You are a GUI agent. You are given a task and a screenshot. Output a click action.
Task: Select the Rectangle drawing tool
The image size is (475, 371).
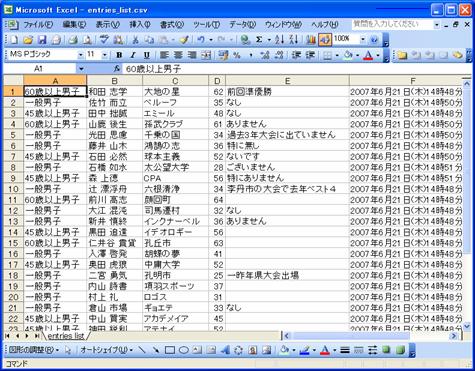(170, 350)
